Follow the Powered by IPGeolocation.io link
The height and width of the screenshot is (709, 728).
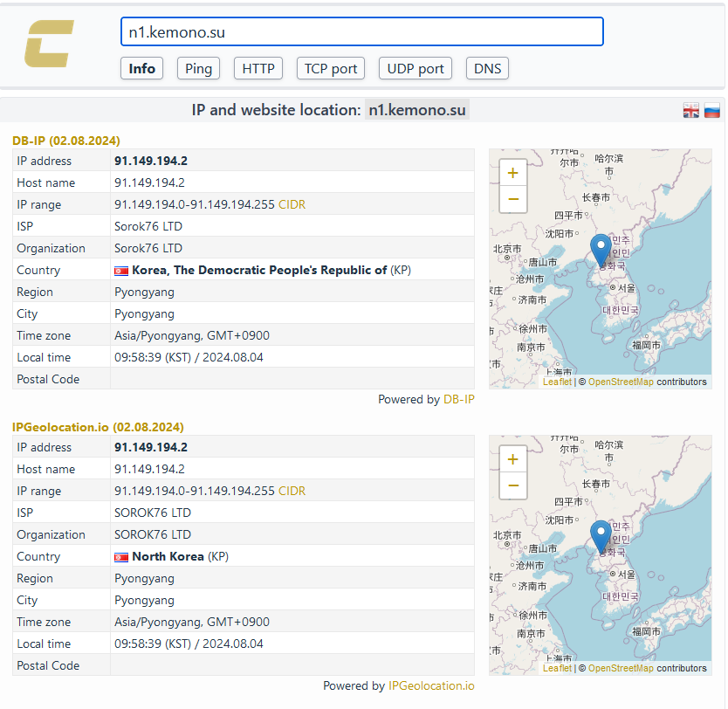[x=431, y=685]
